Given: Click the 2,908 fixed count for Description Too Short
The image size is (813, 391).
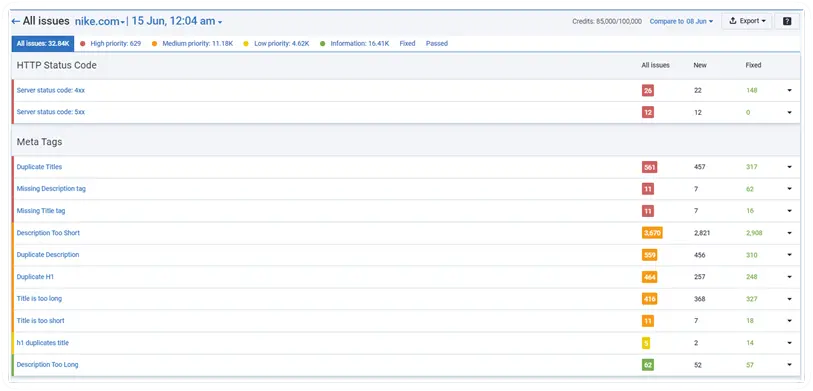Looking at the screenshot, I should click(754, 233).
